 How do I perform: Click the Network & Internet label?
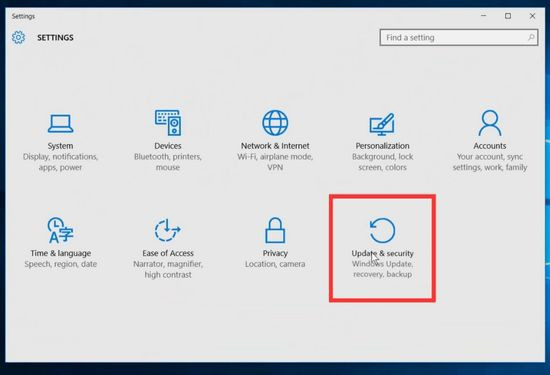pos(275,146)
